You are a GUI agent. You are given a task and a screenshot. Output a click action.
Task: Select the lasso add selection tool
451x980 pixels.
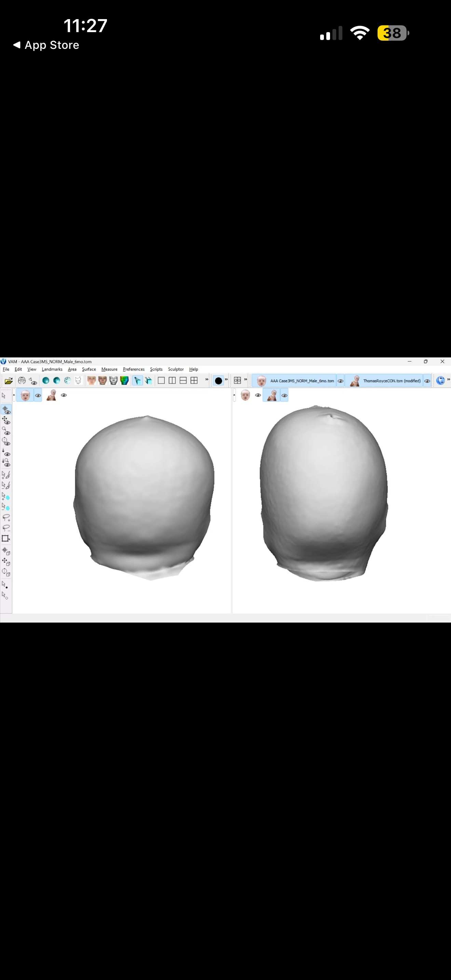click(x=6, y=517)
